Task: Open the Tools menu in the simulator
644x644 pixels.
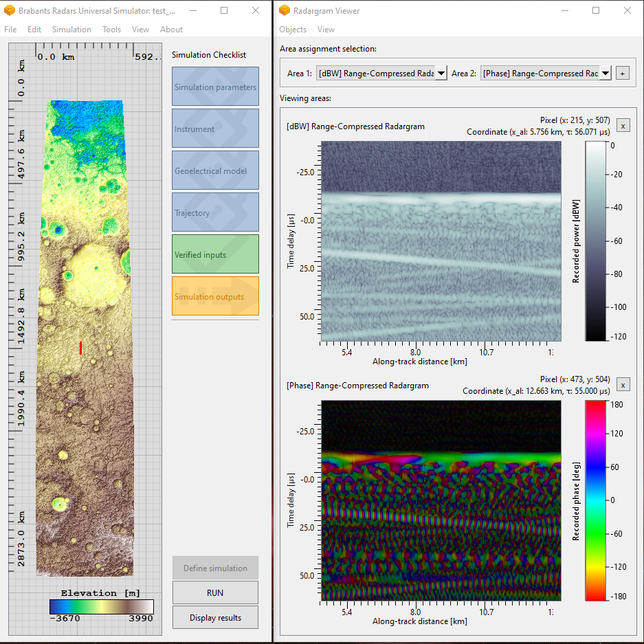Action: point(111,29)
